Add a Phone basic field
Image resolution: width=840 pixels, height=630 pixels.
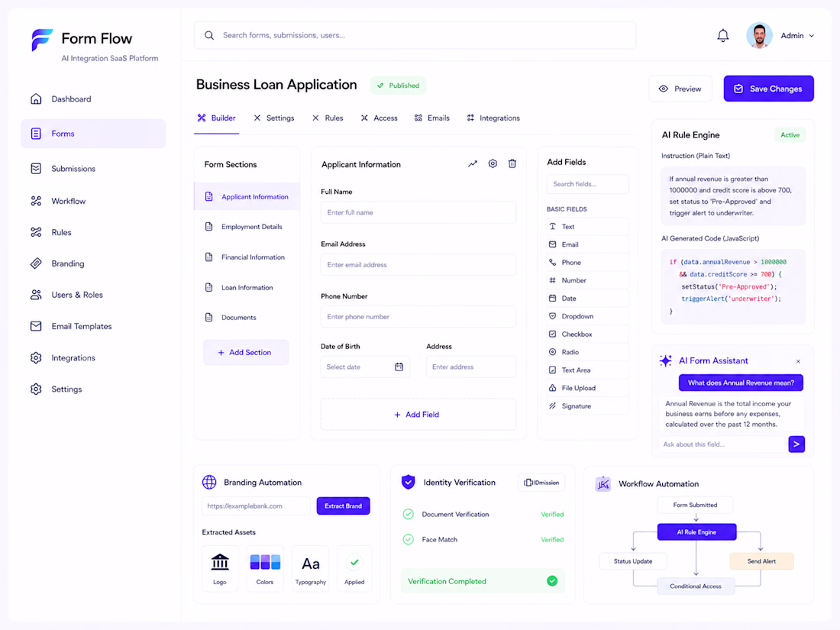[x=588, y=263]
